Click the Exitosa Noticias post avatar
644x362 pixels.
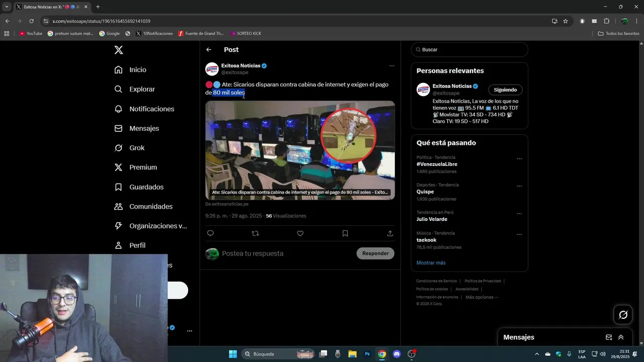pyautogui.click(x=212, y=69)
